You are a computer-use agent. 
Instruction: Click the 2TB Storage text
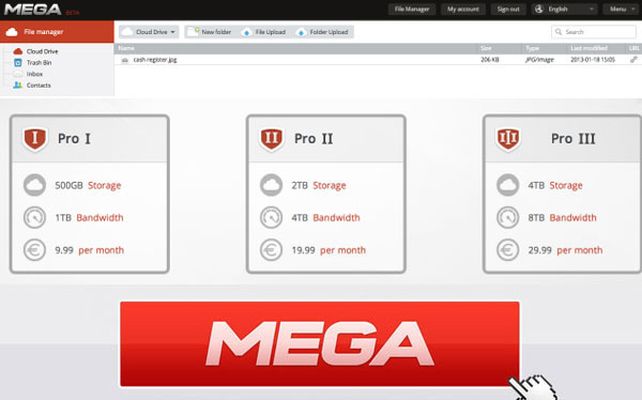pyautogui.click(x=319, y=185)
